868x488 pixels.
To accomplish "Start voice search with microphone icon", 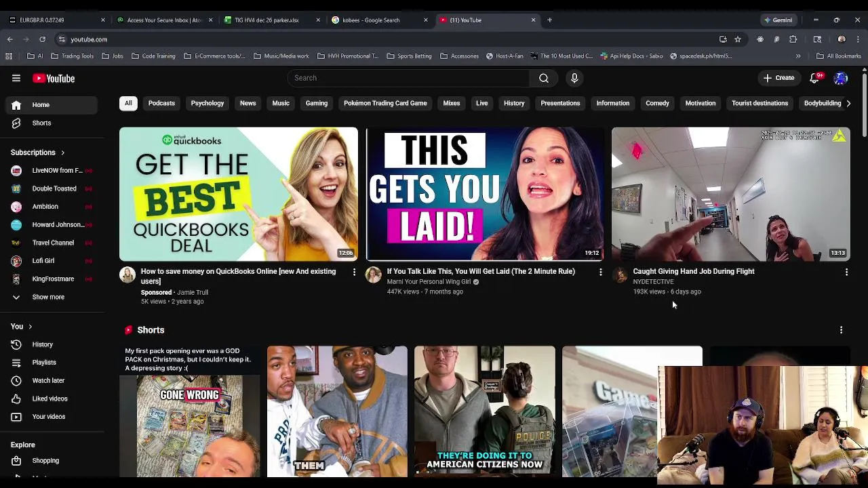I will tap(574, 78).
